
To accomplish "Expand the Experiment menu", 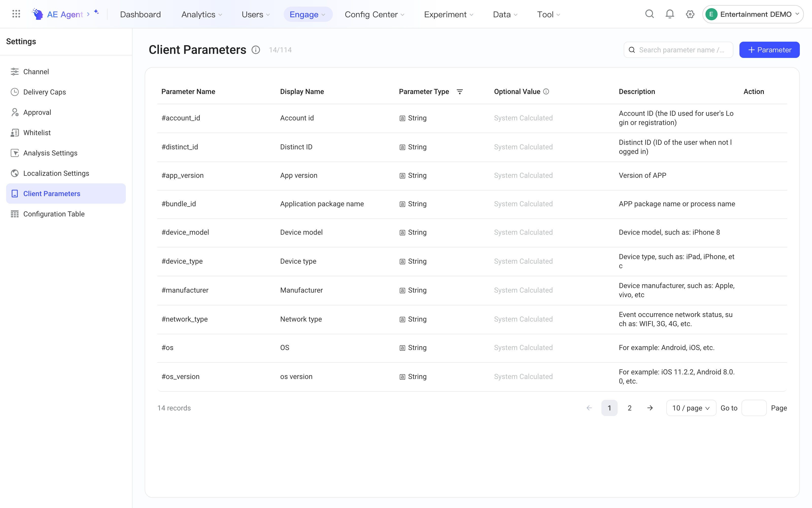I will coord(449,14).
